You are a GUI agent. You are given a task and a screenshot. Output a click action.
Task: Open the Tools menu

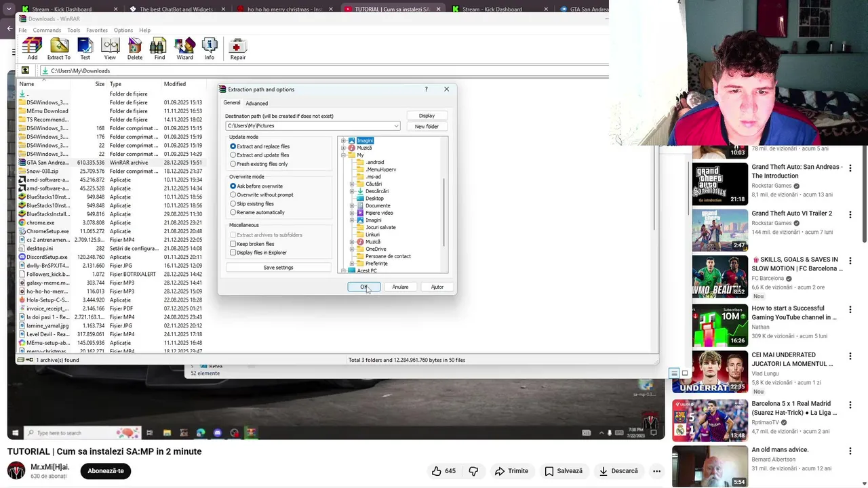pos(73,30)
